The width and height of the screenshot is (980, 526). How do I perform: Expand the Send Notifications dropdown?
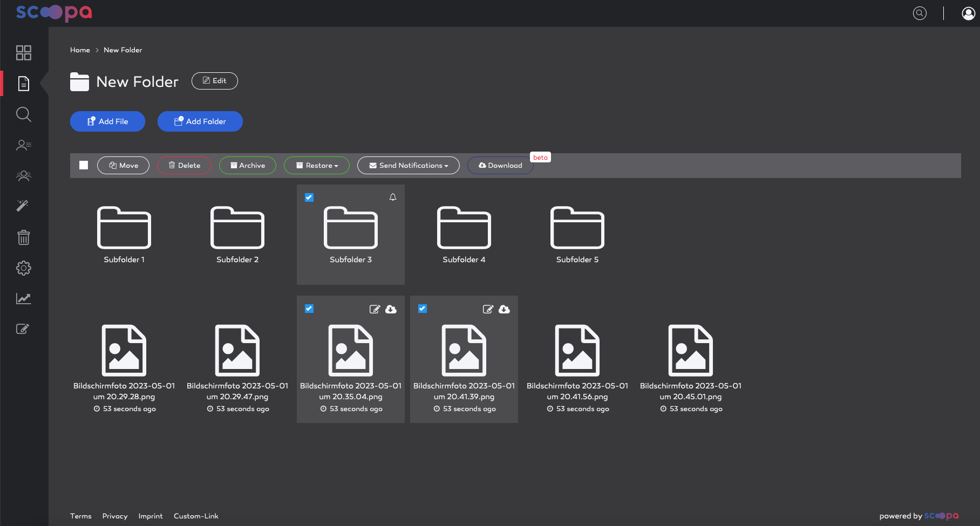pos(409,166)
